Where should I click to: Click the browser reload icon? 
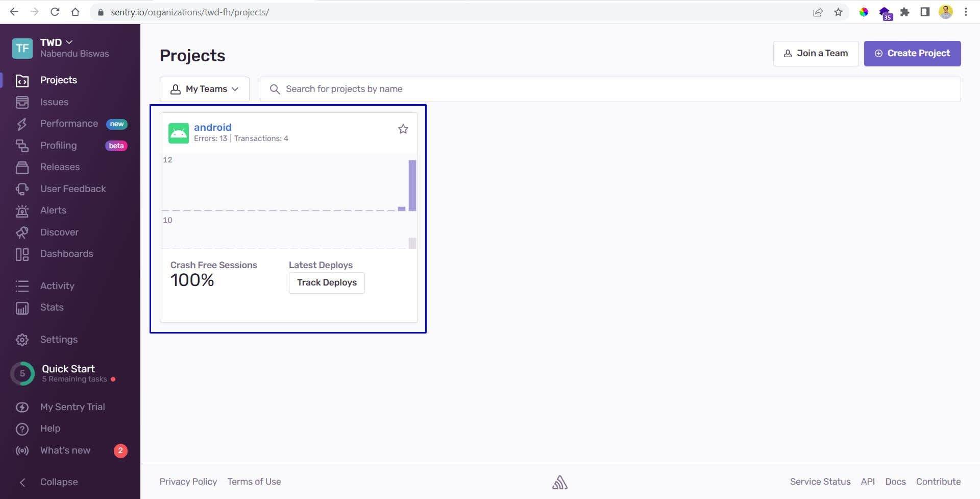[x=55, y=12]
